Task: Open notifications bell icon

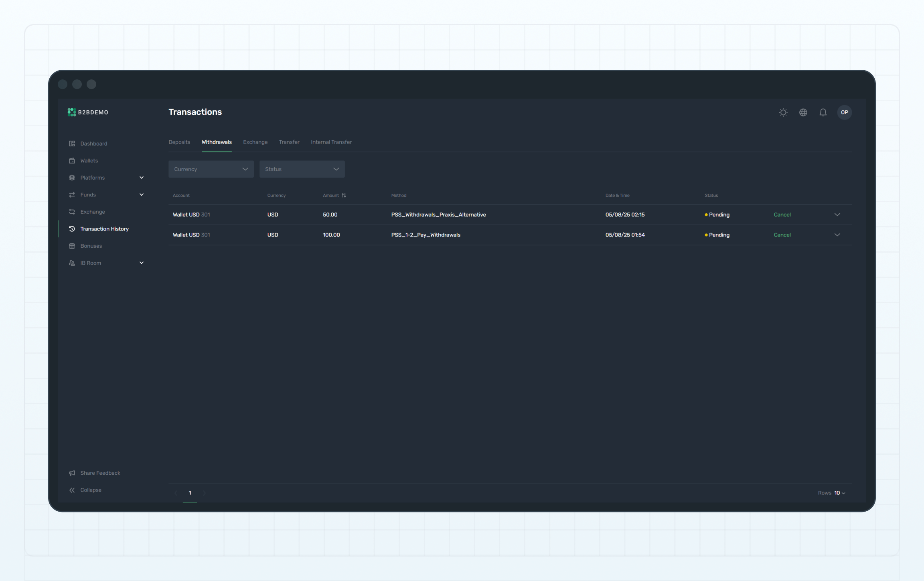Action: [x=823, y=112]
